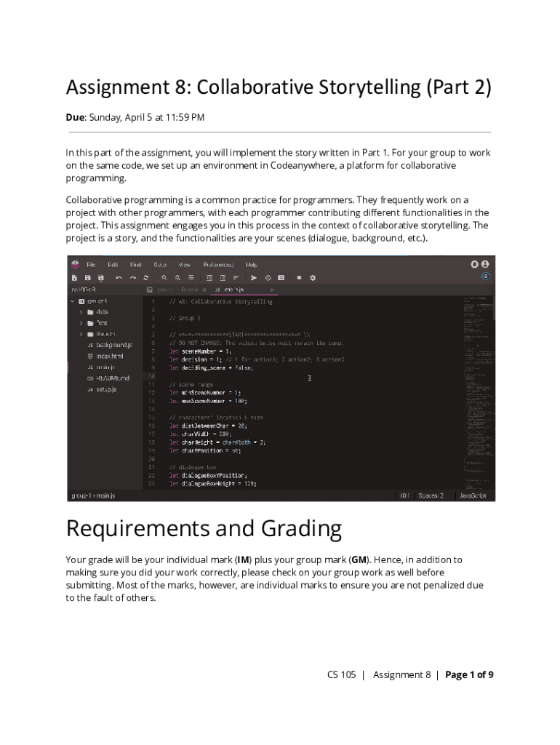Viewport: 560px width, 745px height.
Task: Open the File menu
Action: pyautogui.click(x=91, y=264)
